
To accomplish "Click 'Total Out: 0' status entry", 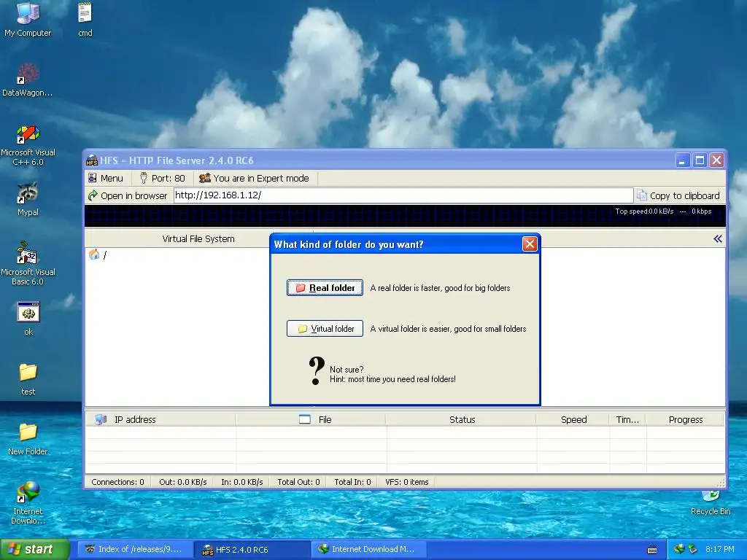I will pyautogui.click(x=298, y=482).
